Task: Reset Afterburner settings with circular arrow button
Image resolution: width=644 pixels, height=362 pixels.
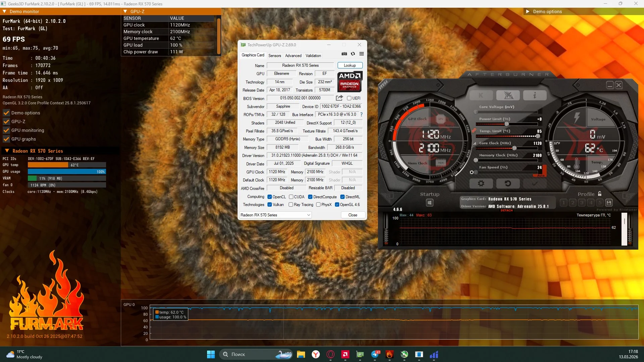Action: click(508, 184)
